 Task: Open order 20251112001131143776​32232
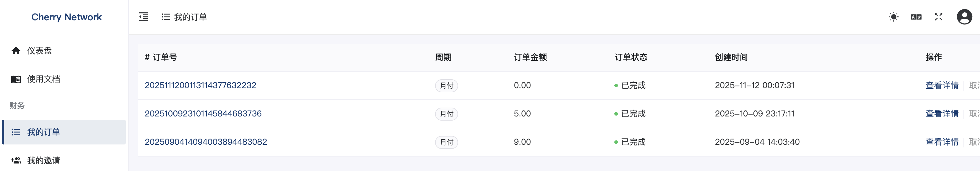pos(201,85)
